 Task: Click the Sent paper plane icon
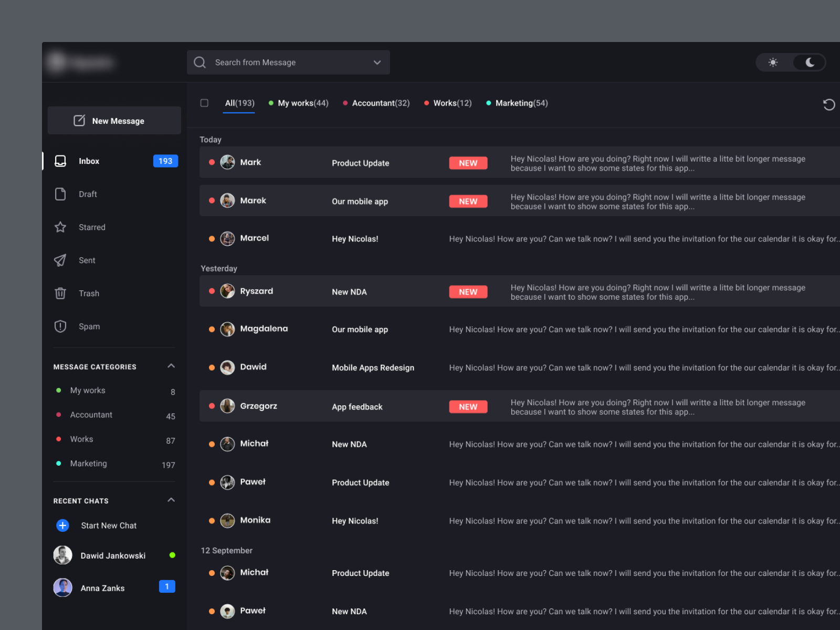click(60, 260)
